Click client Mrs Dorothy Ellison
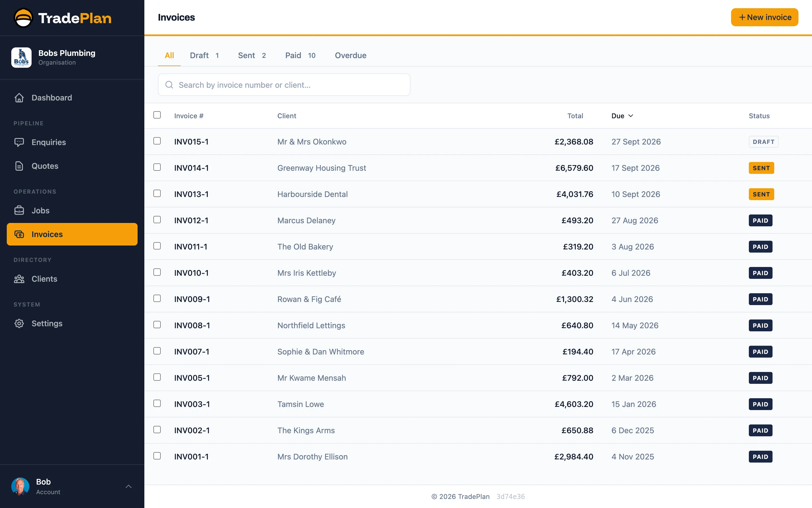 (x=312, y=457)
